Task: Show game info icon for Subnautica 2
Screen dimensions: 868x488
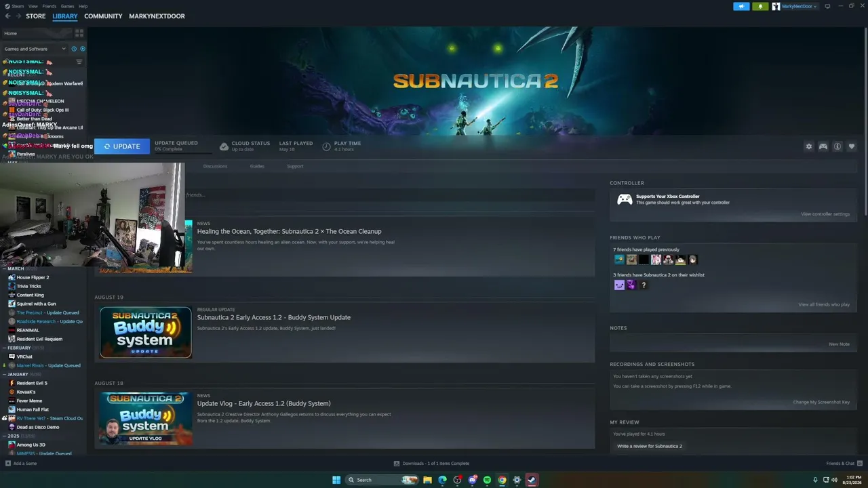Action: click(837, 146)
